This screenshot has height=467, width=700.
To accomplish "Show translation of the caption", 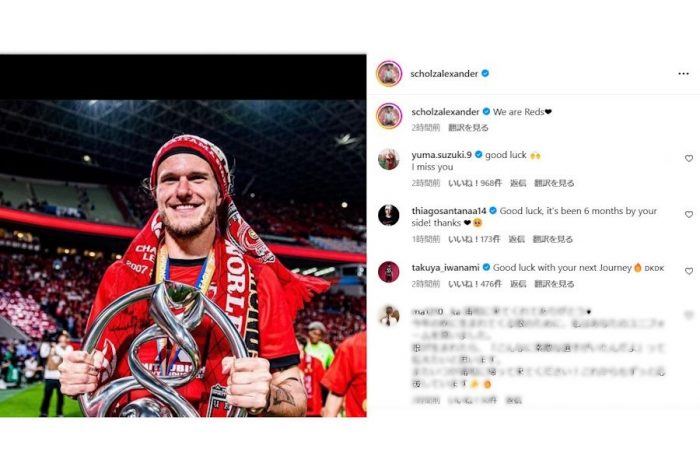I will coord(468,128).
